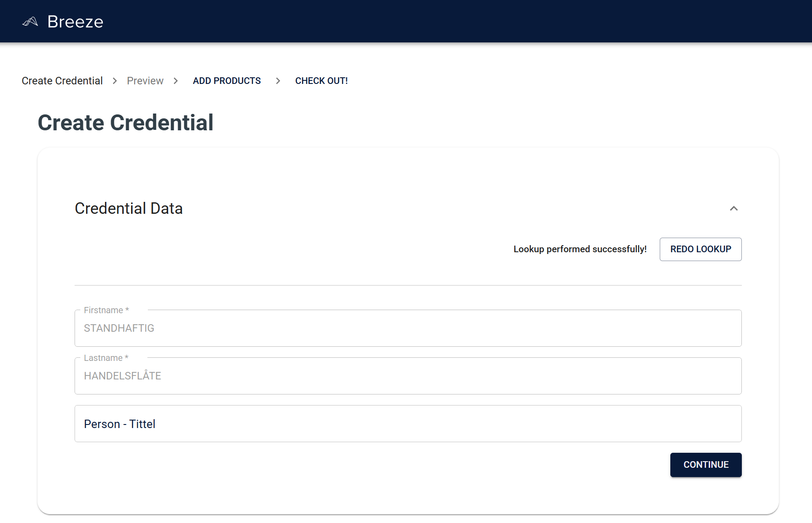
Task: Click the REDO LOOKUP button
Action: pos(700,249)
